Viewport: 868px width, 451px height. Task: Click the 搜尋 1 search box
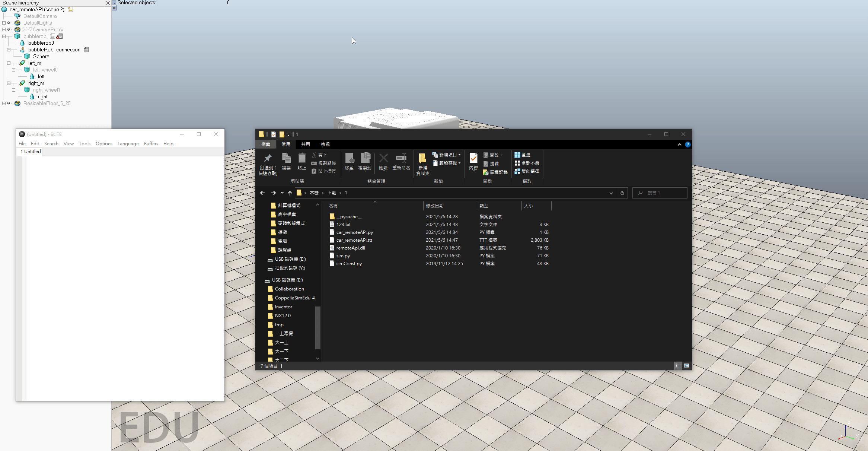pyautogui.click(x=660, y=193)
